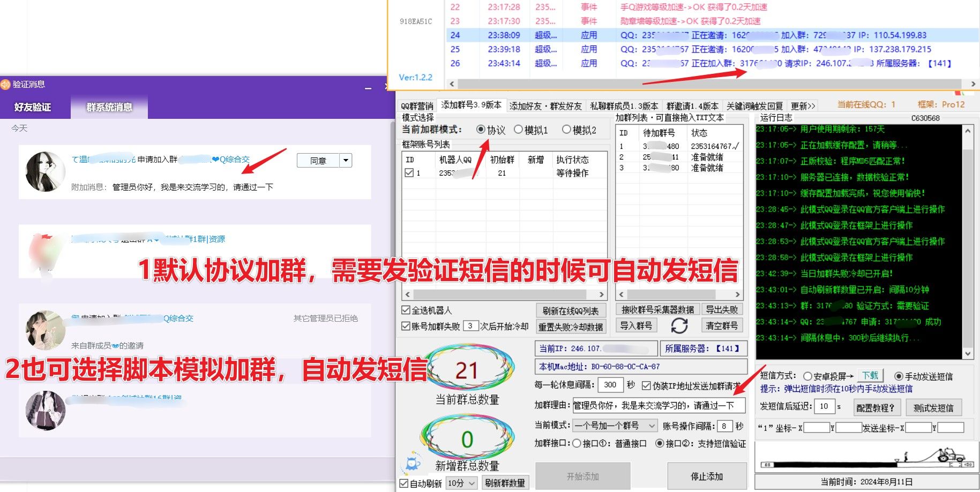Image resolution: width=980 pixels, height=492 pixels.
Task: Click the “1”坐标-X input field
Action: tap(817, 427)
